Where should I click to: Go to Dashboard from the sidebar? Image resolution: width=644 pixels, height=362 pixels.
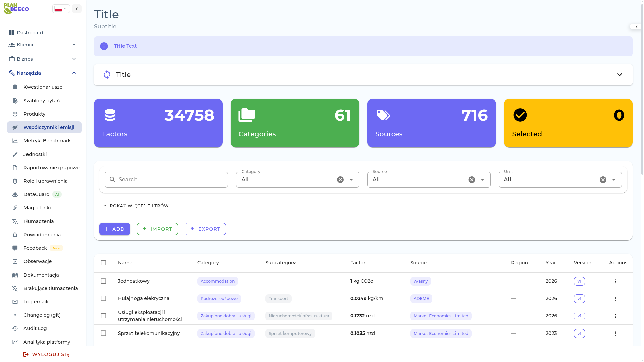point(30,33)
